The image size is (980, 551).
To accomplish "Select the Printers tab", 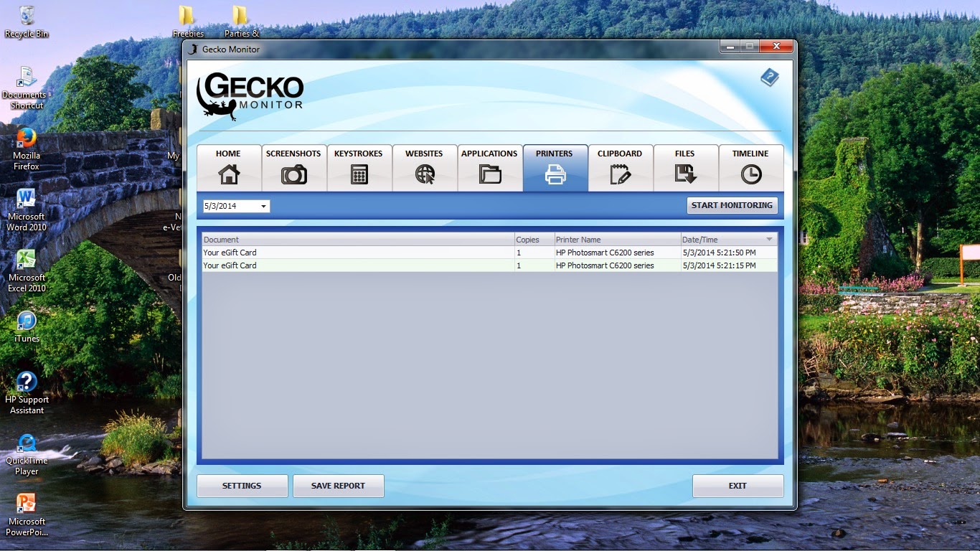I will (x=555, y=168).
